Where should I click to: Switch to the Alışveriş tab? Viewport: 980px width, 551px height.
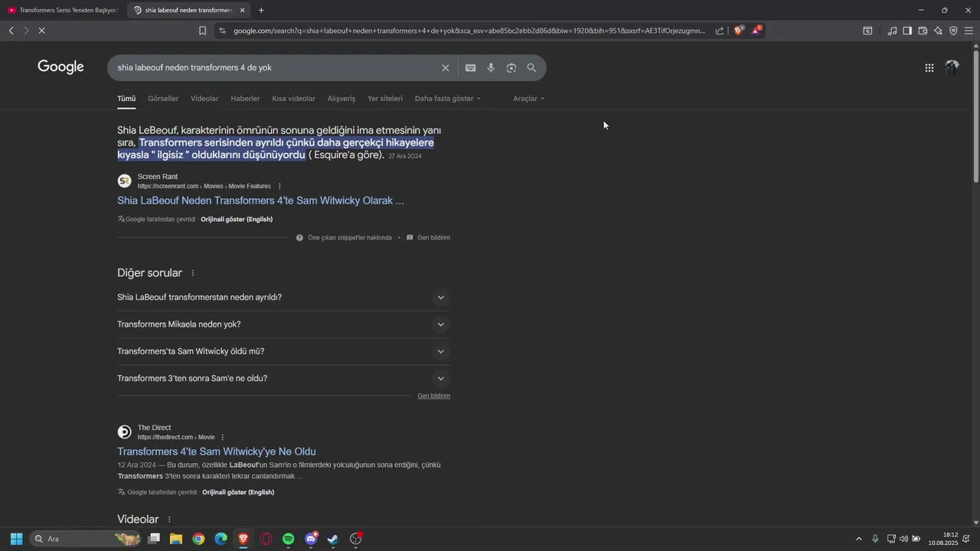click(x=341, y=99)
